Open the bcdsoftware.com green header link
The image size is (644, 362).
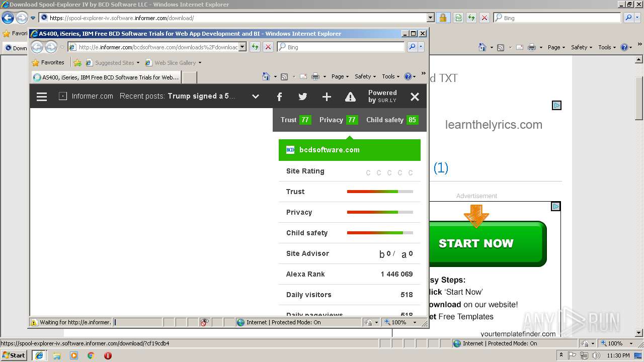(x=349, y=150)
